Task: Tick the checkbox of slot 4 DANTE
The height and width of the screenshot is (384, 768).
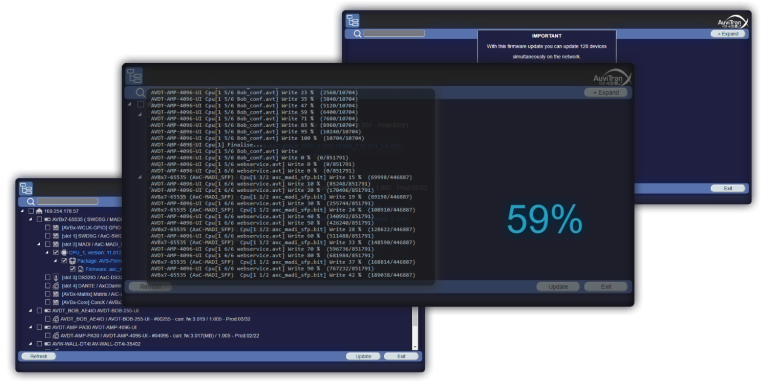Action: tap(48, 286)
